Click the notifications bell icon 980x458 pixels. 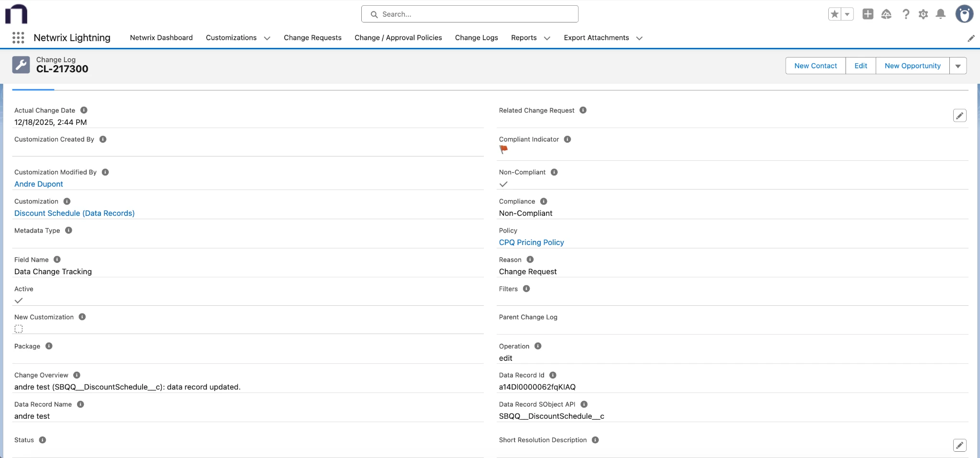pos(940,14)
